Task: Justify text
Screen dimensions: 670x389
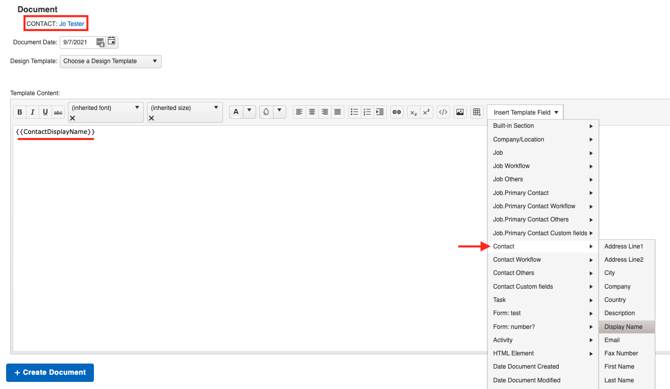Action: point(338,112)
